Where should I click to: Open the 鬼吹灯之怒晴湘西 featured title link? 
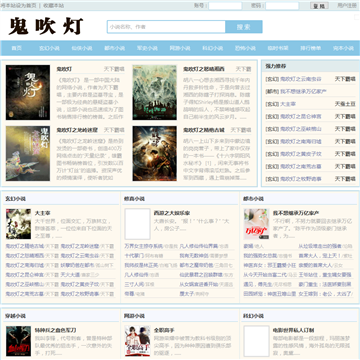pos(204,69)
